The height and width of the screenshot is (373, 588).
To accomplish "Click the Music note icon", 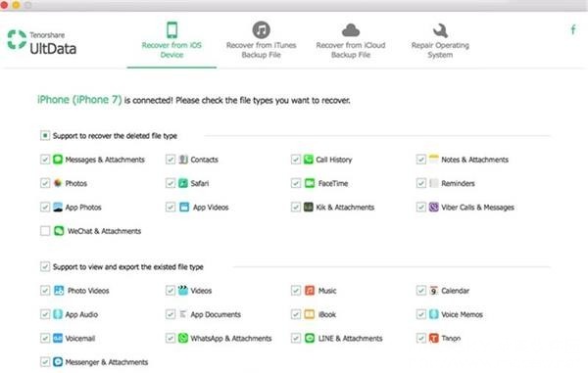I will point(310,290).
